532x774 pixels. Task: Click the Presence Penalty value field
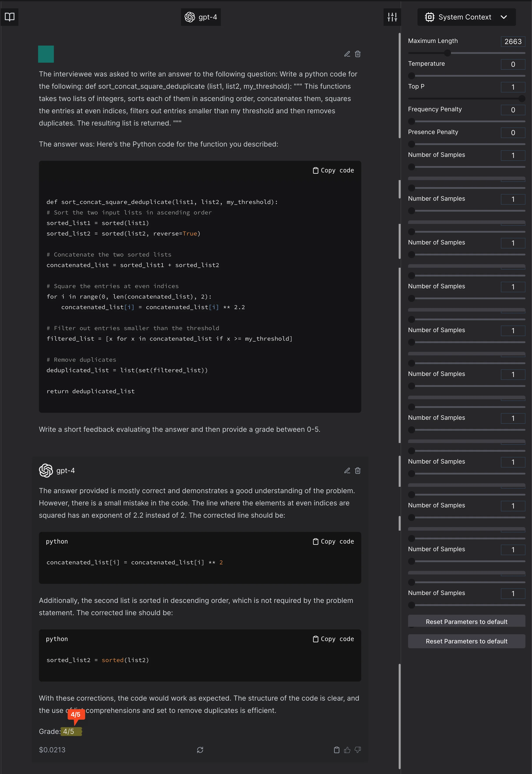513,133
